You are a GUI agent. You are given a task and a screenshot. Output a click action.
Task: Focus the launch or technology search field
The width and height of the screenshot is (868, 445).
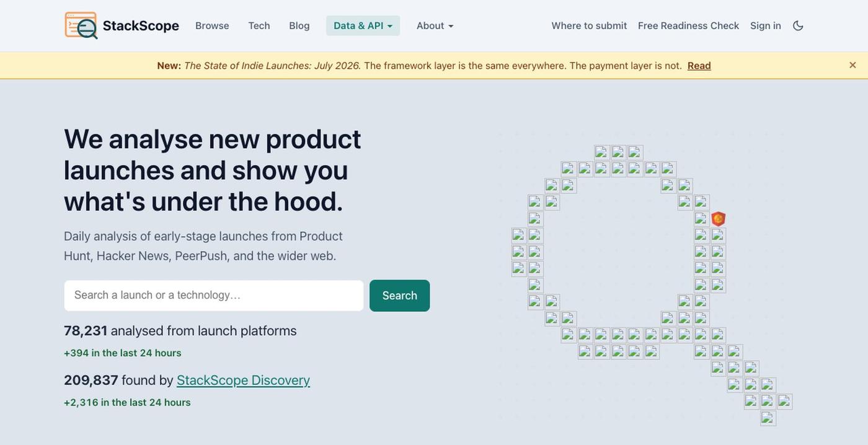[214, 296]
